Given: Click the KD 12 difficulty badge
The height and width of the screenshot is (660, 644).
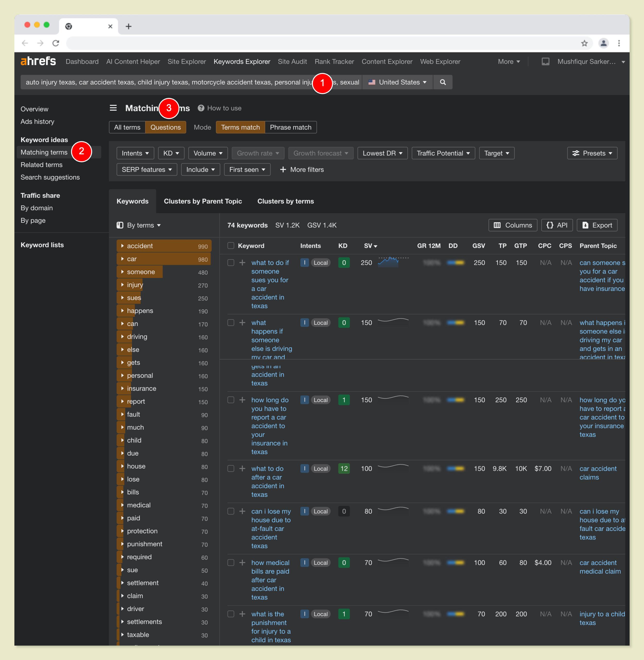Looking at the screenshot, I should (x=344, y=468).
